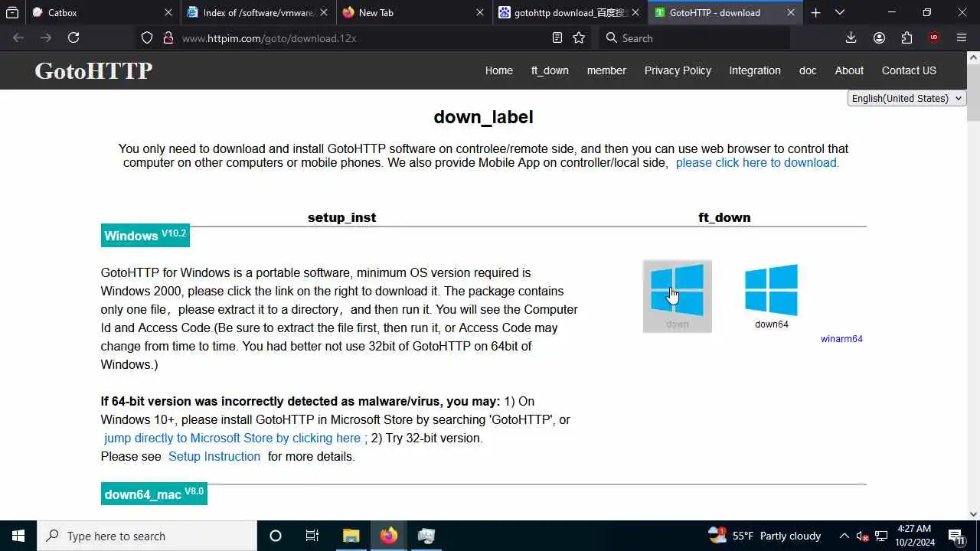Show hidden system tray icons chevron
980x551 pixels.
844,536
